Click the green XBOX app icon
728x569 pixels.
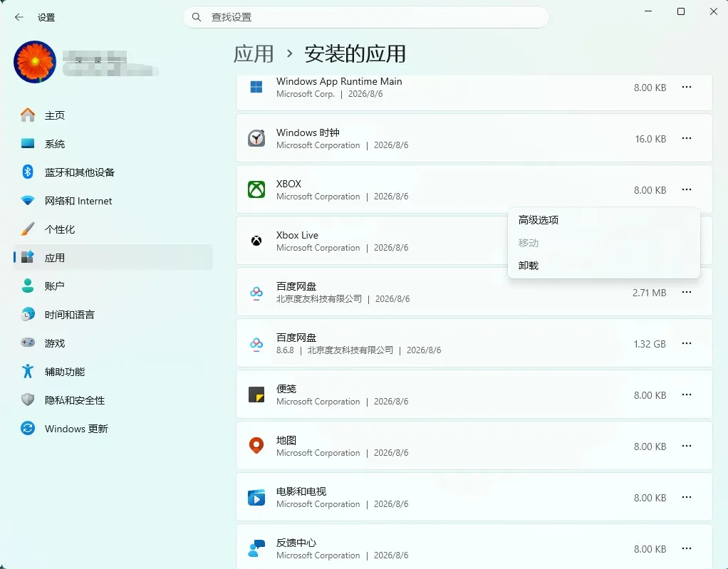coord(256,189)
